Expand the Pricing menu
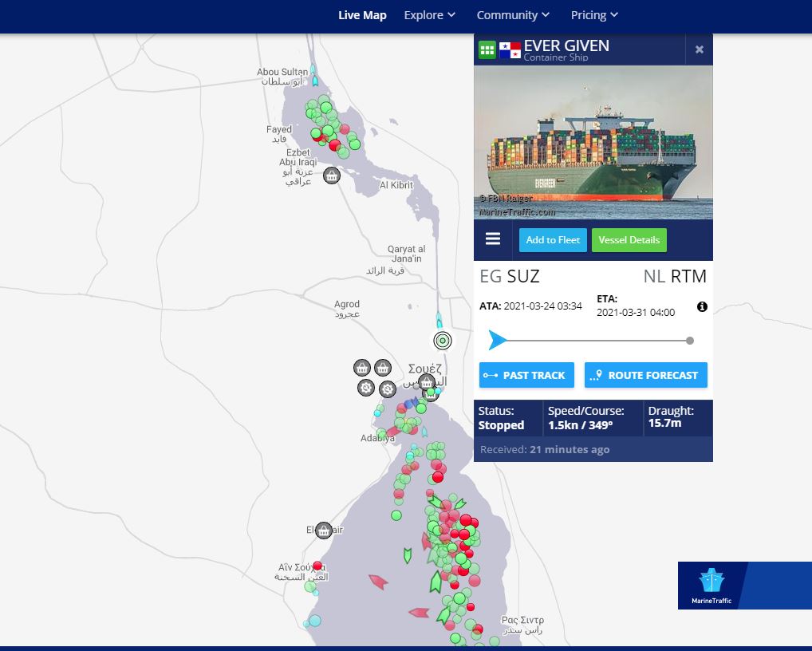 coord(594,15)
